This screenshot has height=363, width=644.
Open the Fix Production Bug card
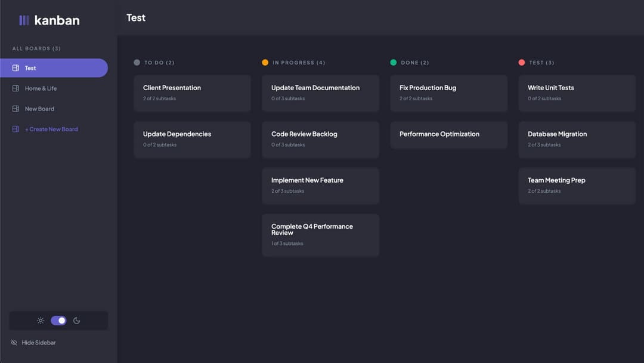click(448, 93)
